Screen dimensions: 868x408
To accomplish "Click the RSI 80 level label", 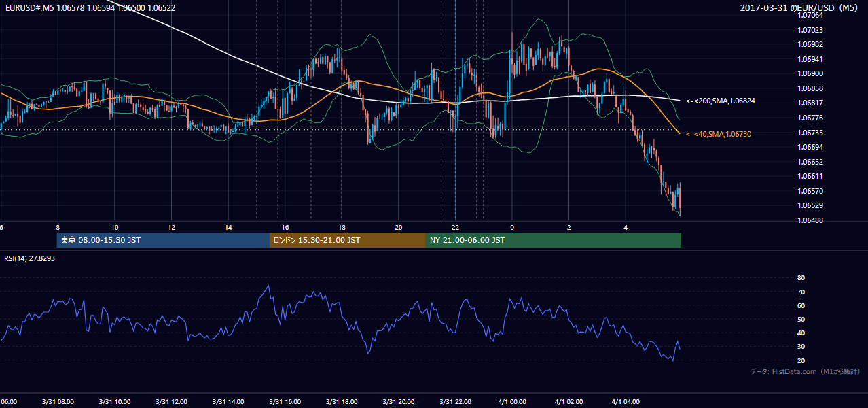I will click(x=801, y=278).
